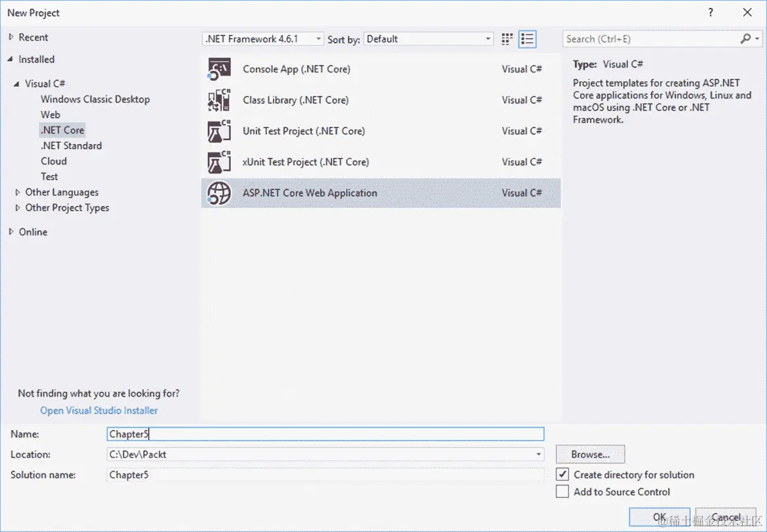Toggle Create directory for solution checkbox

click(562, 474)
